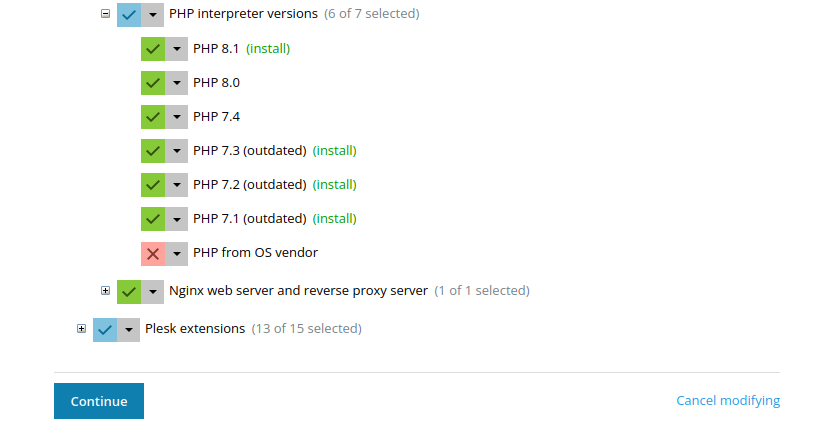Collapse the PHP interpreter versions tree
This screenshot has width=816, height=436.
click(x=105, y=15)
